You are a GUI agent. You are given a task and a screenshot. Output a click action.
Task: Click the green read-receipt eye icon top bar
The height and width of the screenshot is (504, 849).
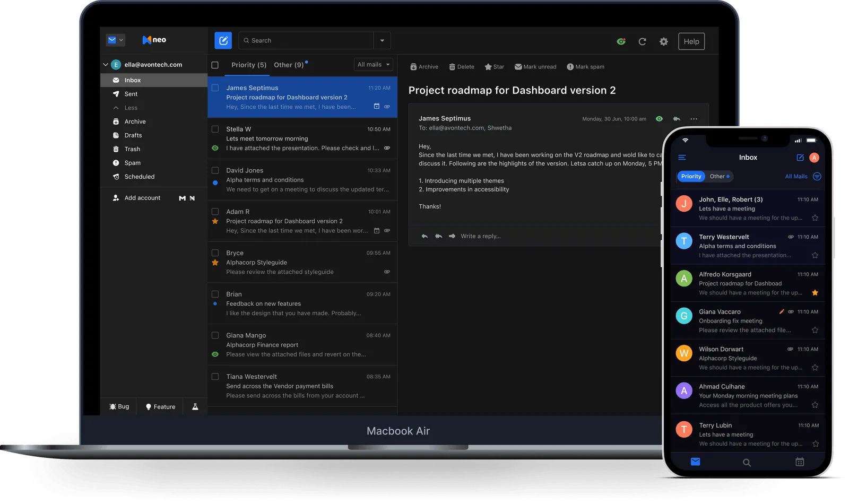(x=621, y=41)
